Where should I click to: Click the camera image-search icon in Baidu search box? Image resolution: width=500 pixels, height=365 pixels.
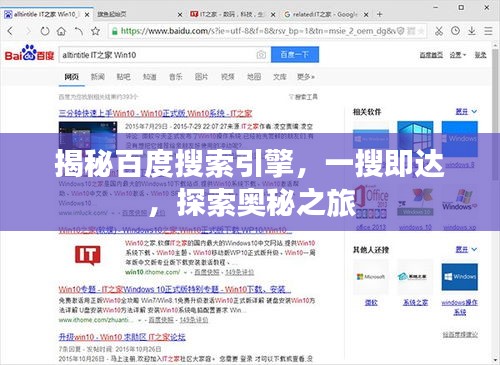(261, 55)
